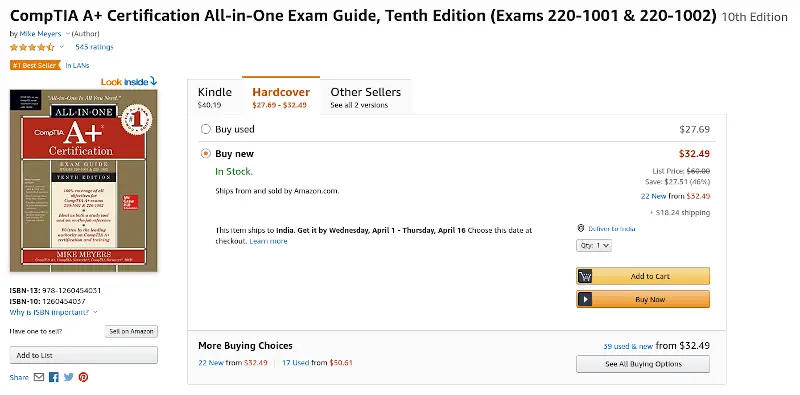Click the book cover thumbnail
The image size is (800, 395).
pyautogui.click(x=84, y=181)
